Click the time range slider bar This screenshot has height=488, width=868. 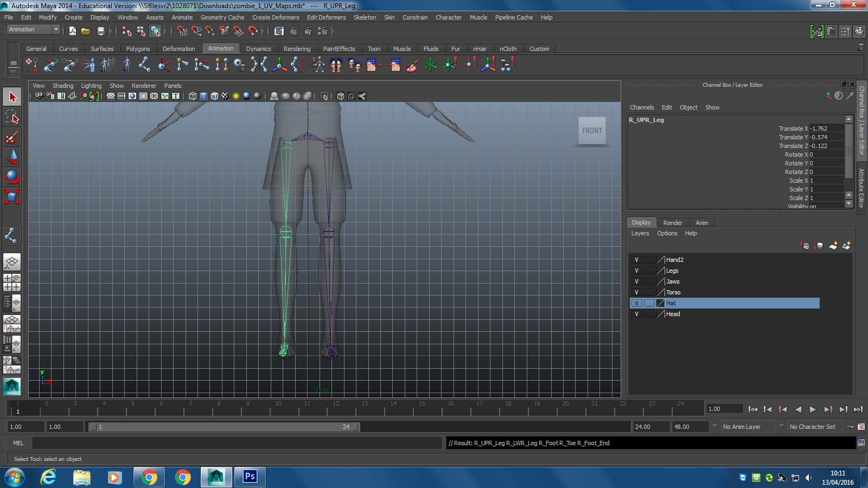click(224, 427)
